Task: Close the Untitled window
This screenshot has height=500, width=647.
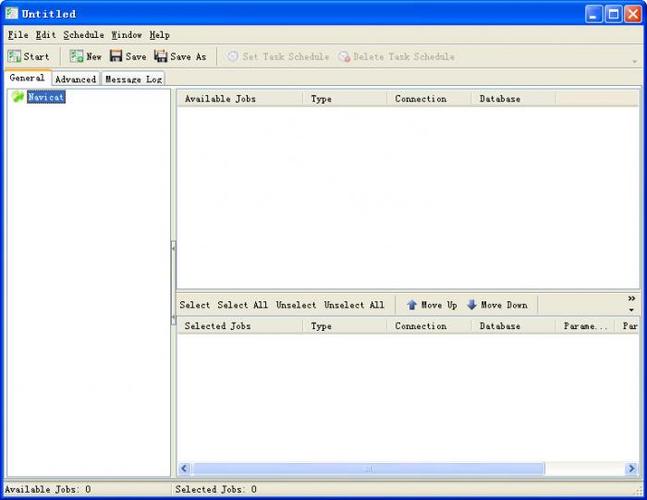Action: (633, 14)
